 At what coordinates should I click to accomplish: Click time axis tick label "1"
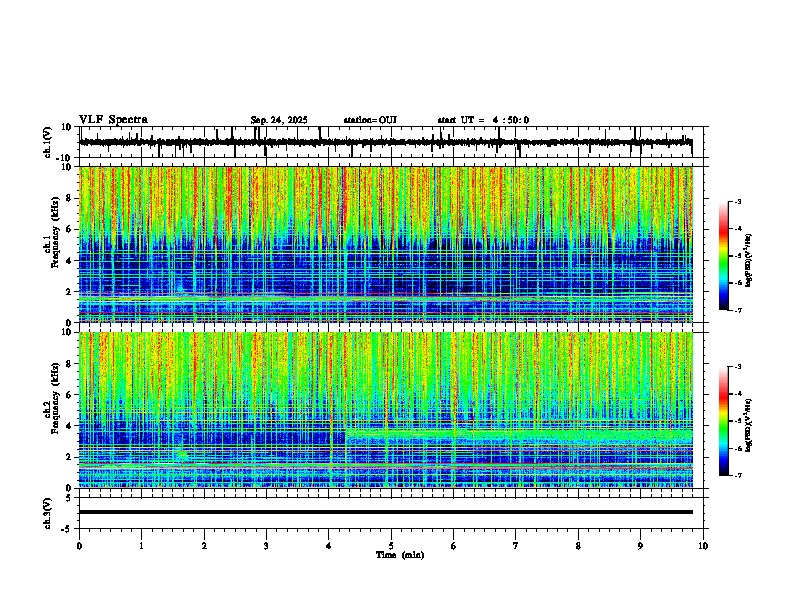(x=141, y=546)
